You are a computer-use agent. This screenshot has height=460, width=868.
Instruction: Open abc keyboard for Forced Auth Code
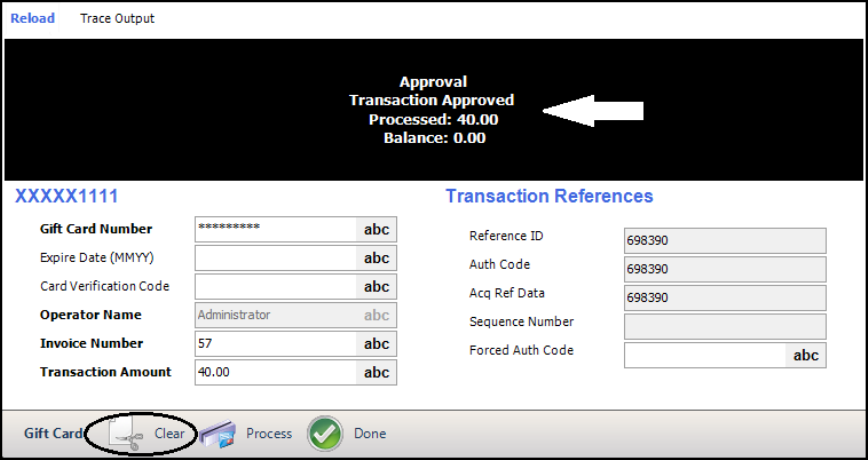click(x=805, y=355)
